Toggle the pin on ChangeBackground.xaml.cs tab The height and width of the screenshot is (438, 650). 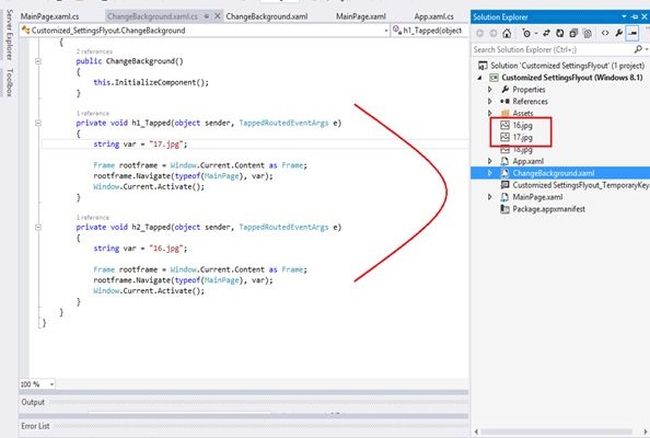206,17
